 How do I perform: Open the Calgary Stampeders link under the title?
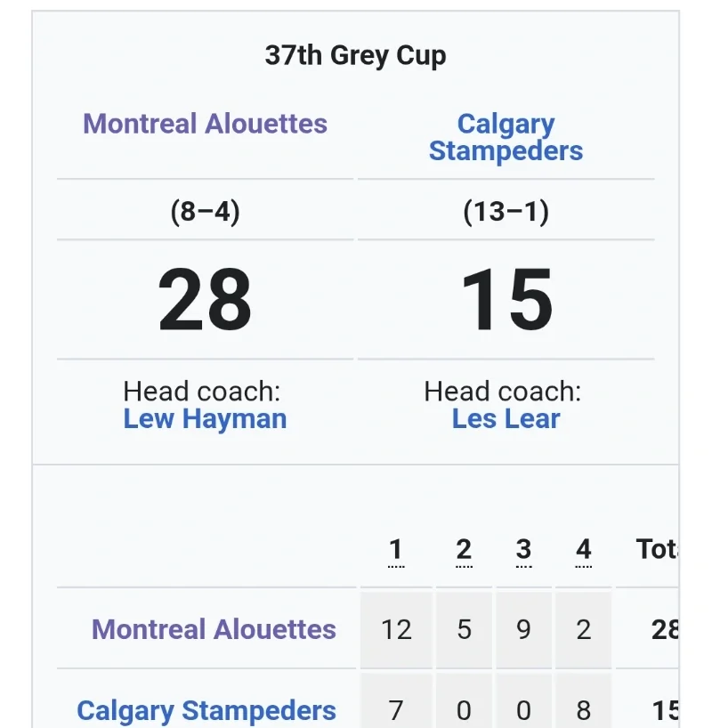coord(506,137)
